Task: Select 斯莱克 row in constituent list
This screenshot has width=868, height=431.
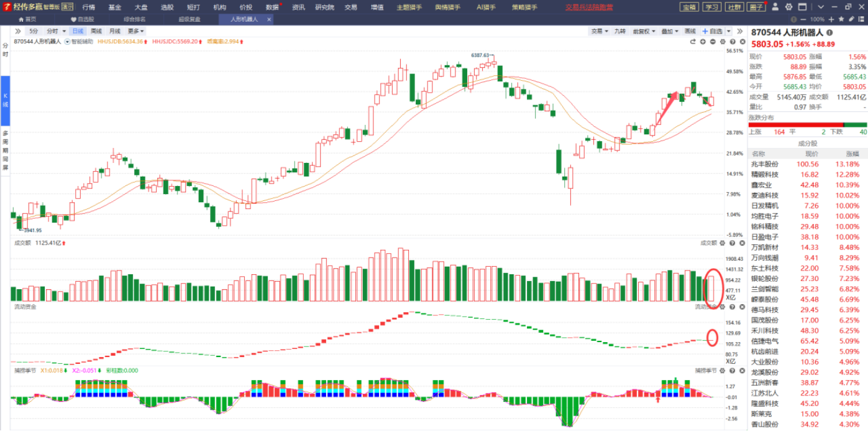Action: (x=808, y=414)
